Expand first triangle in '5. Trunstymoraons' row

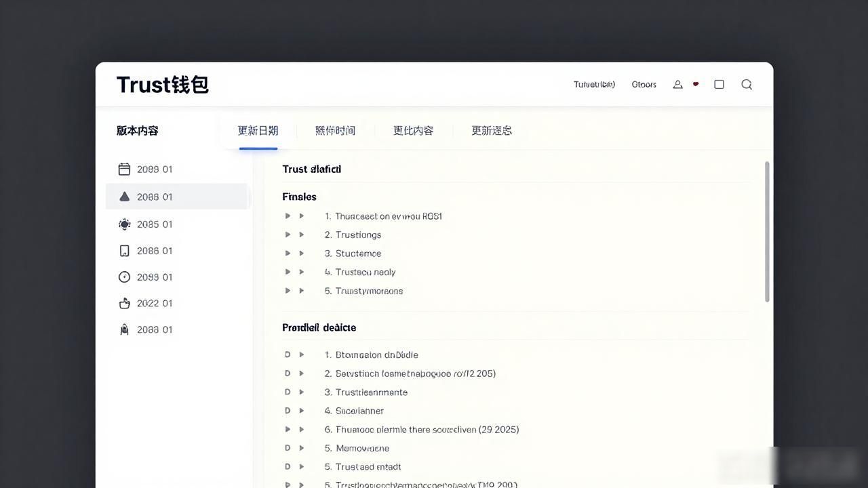288,291
